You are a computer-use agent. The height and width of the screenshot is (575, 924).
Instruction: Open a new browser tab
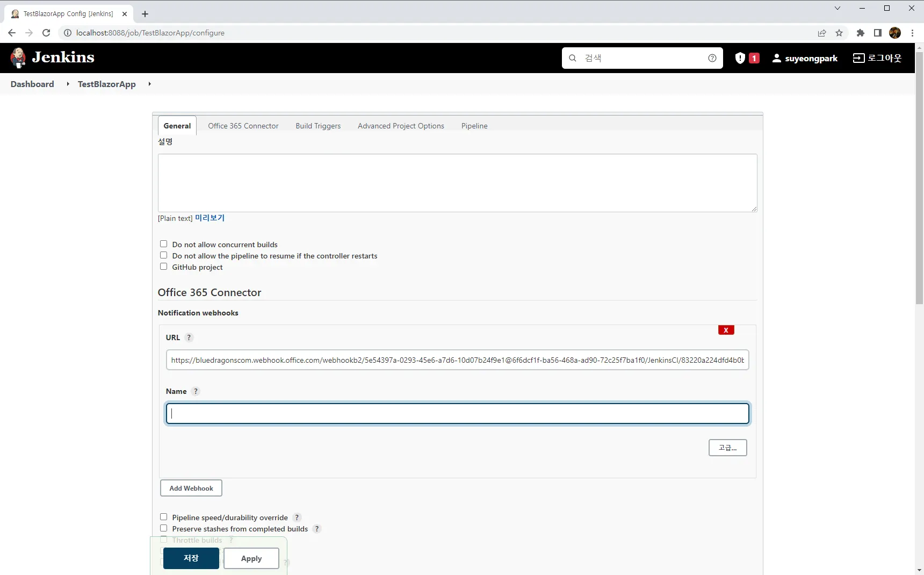(145, 14)
